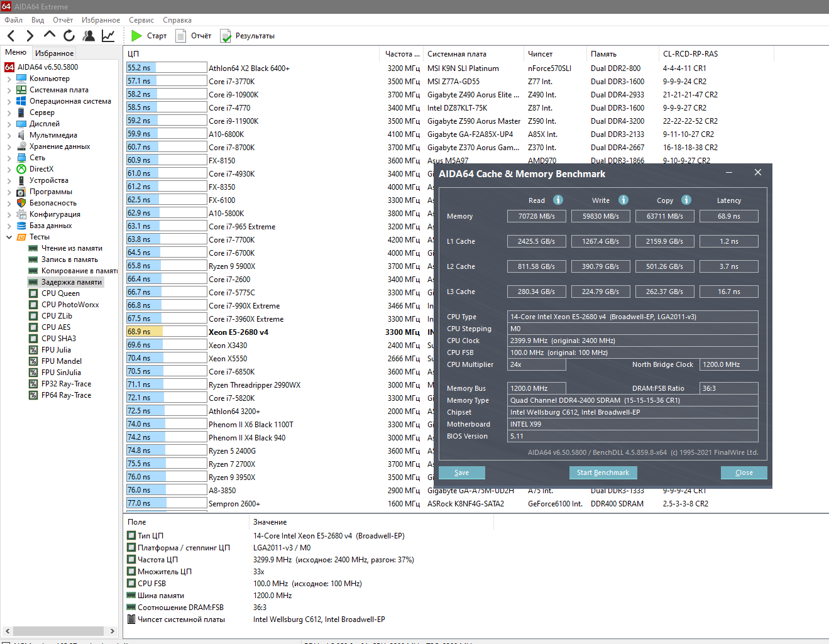
Task: Click the CPU SHA3 test icon
Action: pos(33,339)
